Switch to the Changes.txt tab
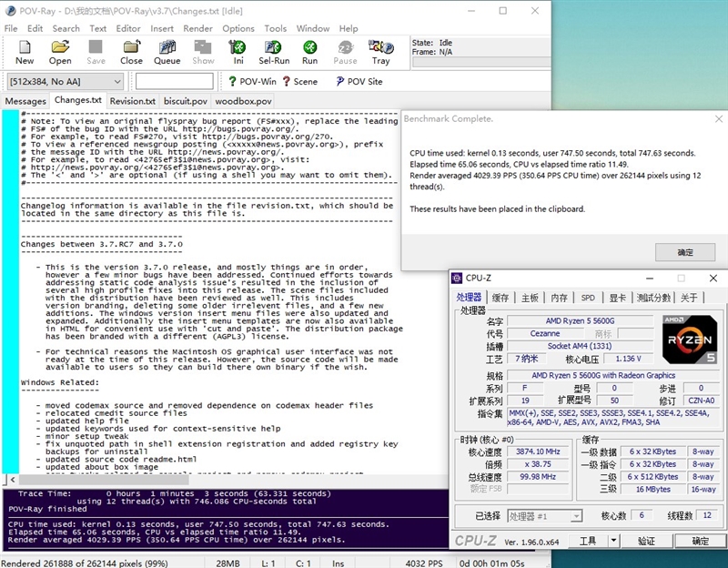 click(78, 100)
